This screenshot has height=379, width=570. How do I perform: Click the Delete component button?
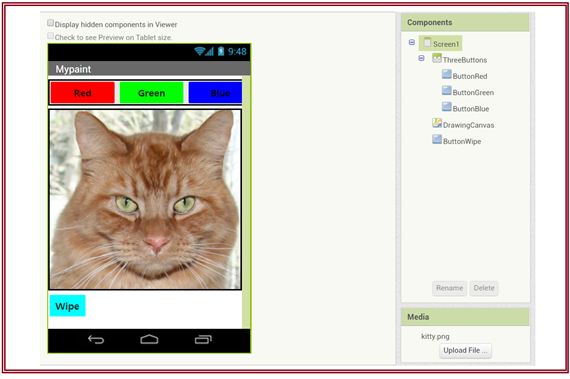click(484, 288)
